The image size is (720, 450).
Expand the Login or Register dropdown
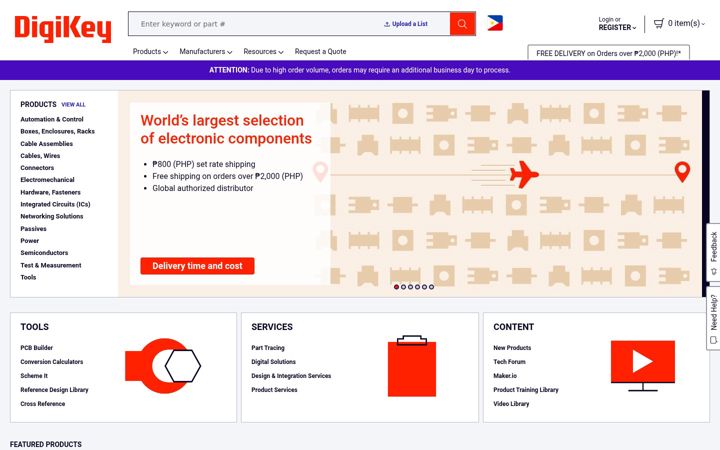tap(617, 24)
